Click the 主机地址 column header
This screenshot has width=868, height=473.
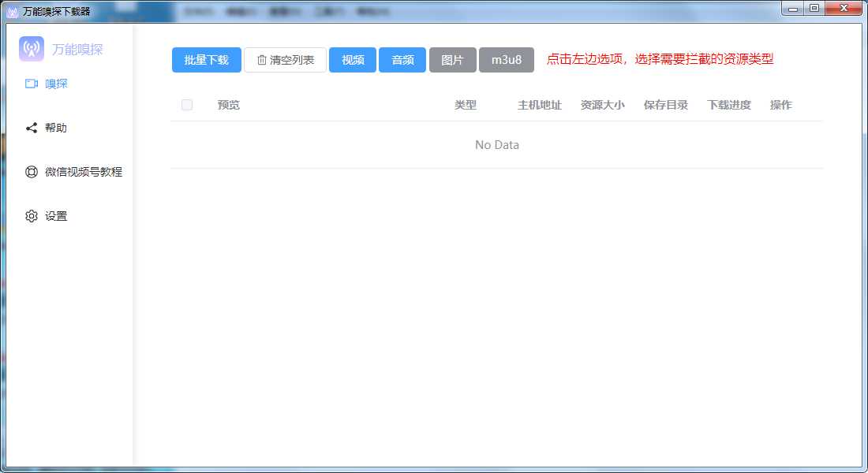point(540,105)
